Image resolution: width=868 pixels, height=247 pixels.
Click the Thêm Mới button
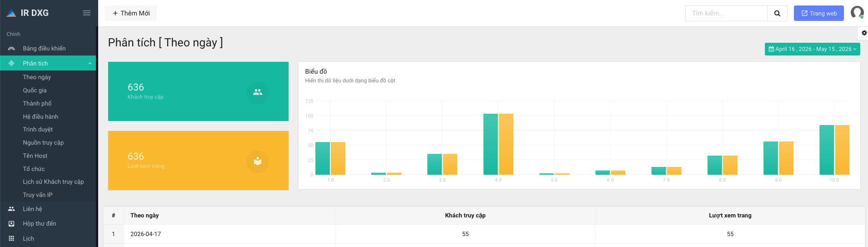[131, 13]
